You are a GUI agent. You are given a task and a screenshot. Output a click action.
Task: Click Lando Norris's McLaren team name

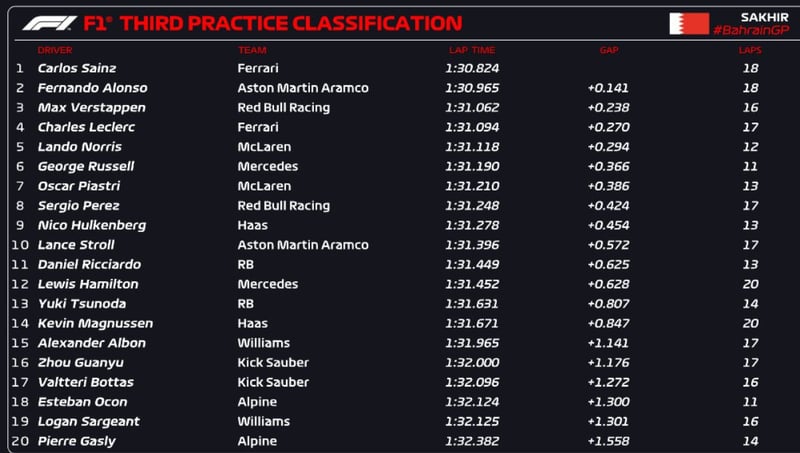click(264, 146)
